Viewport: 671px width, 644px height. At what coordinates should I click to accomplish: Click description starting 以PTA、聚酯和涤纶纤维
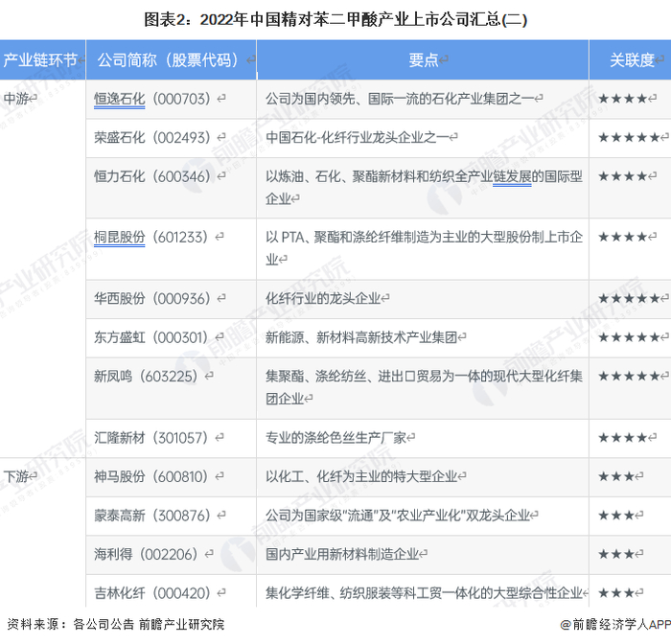pyautogui.click(x=424, y=248)
